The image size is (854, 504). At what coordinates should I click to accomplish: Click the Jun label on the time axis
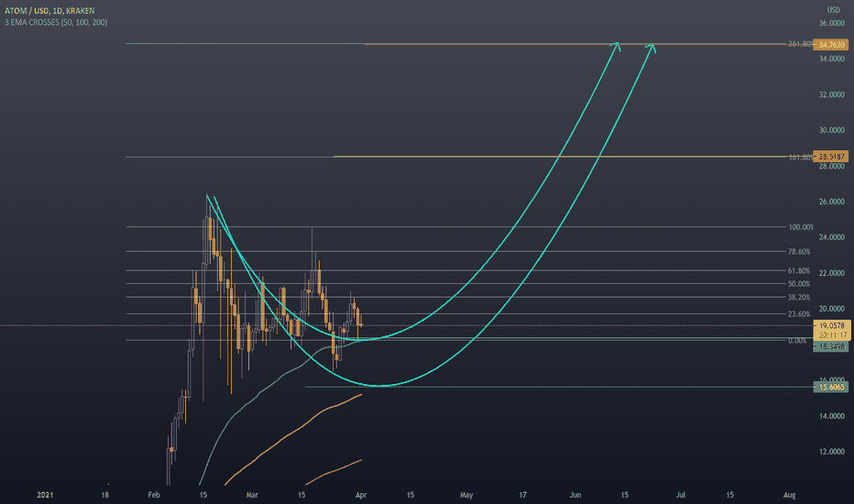click(x=575, y=495)
